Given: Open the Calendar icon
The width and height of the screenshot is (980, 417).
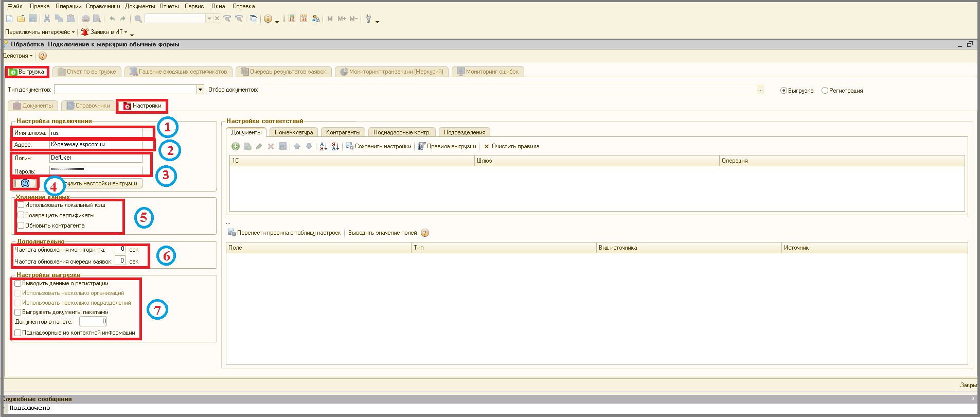Looking at the screenshot, I should pyautogui.click(x=304, y=19).
